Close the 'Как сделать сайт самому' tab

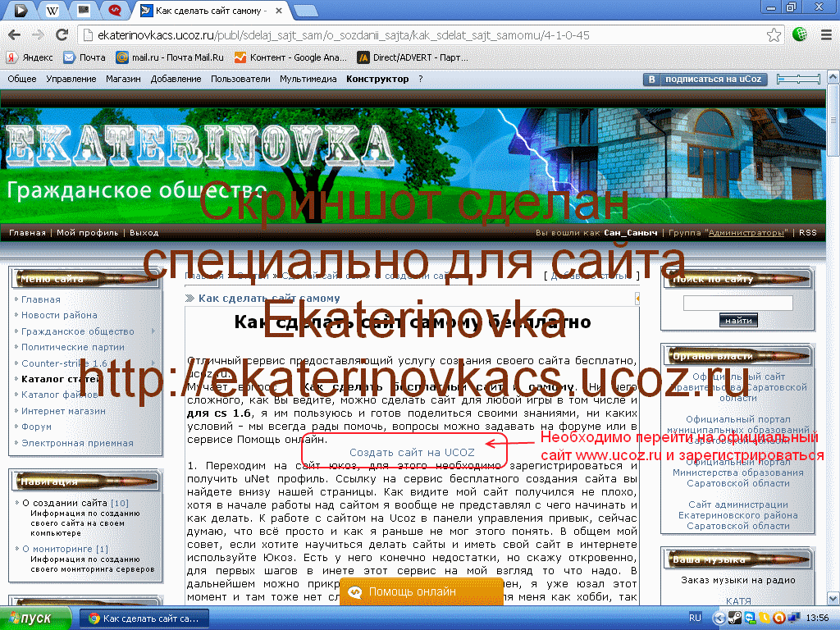[279, 11]
